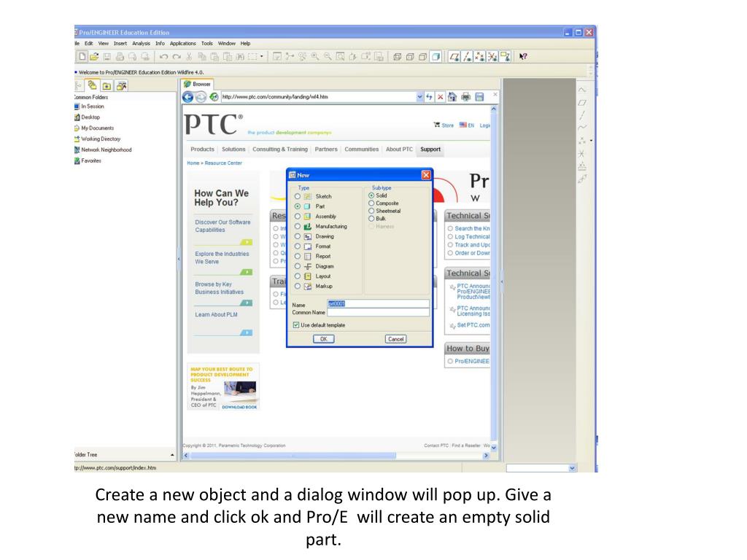
Task: Click the Name input field
Action: (379, 304)
